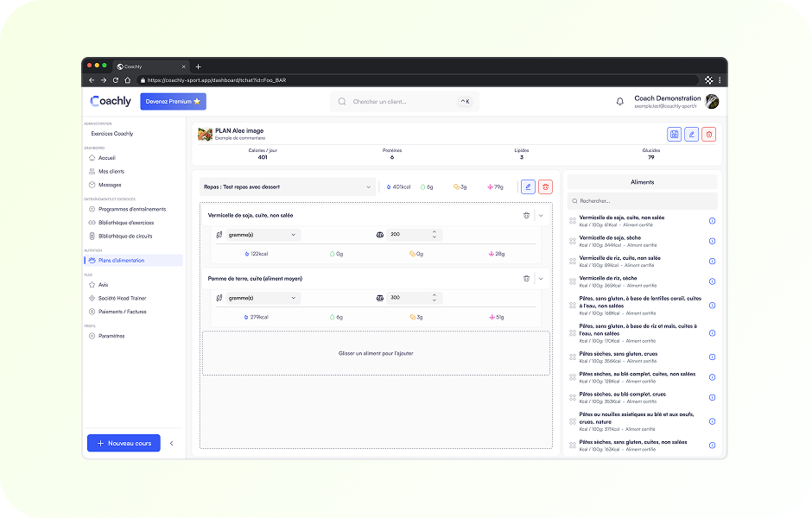Open the Repas meal selector dropdown
812x518 pixels.
point(287,186)
